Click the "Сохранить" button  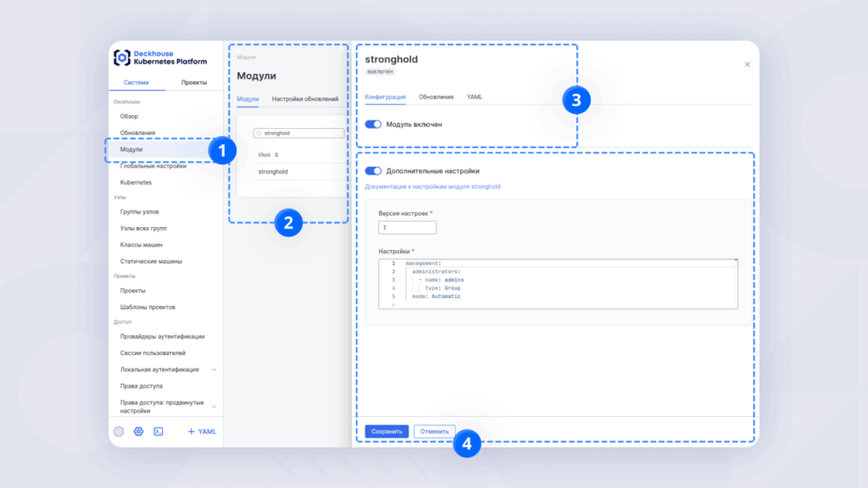click(387, 431)
